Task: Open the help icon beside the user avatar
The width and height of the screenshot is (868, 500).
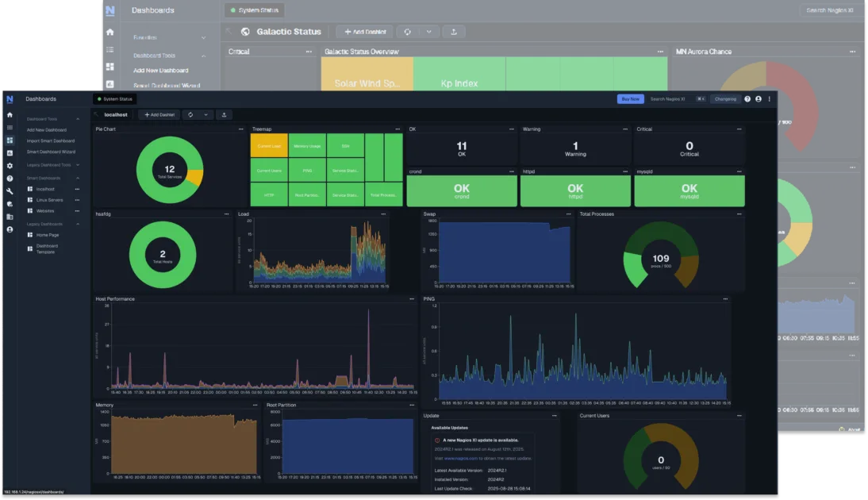Action: 747,99
